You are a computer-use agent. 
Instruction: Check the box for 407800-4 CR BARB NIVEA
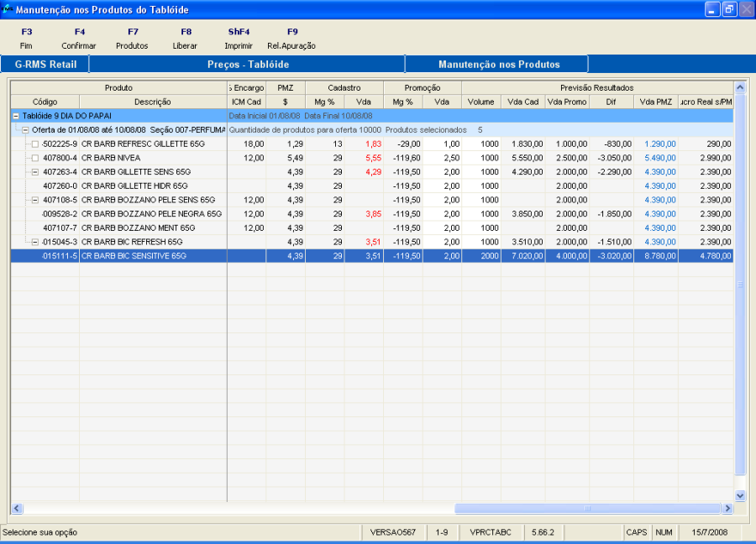point(35,158)
